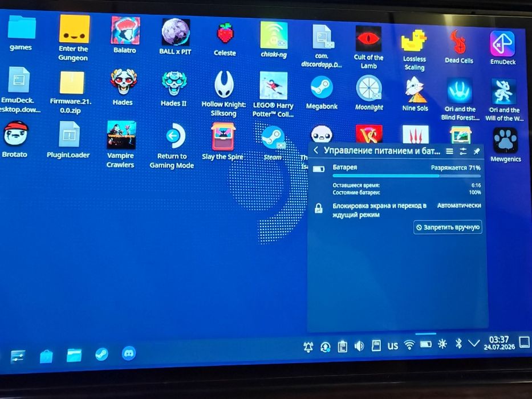
Task: Launch Ori and the Blind Forest
Action: (x=460, y=91)
